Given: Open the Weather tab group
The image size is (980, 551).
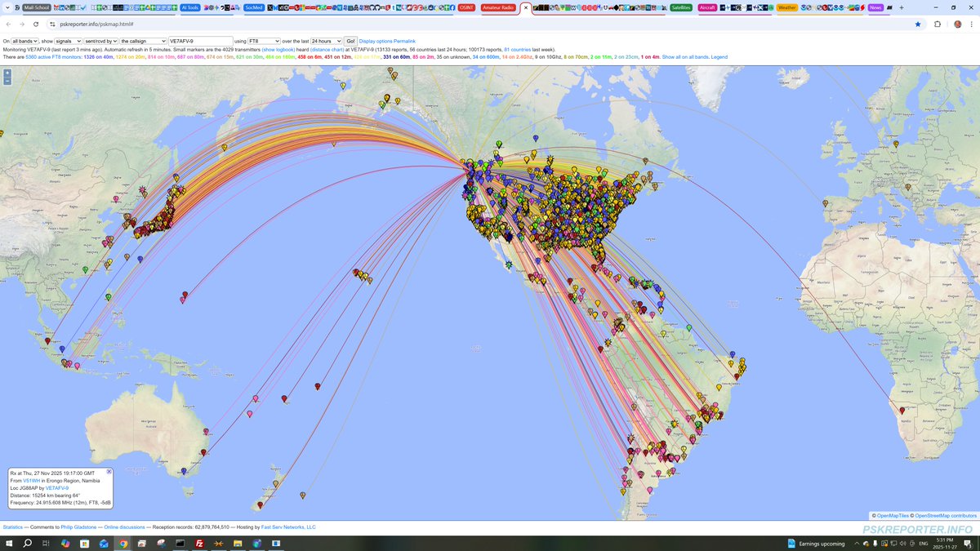Looking at the screenshot, I should [787, 7].
